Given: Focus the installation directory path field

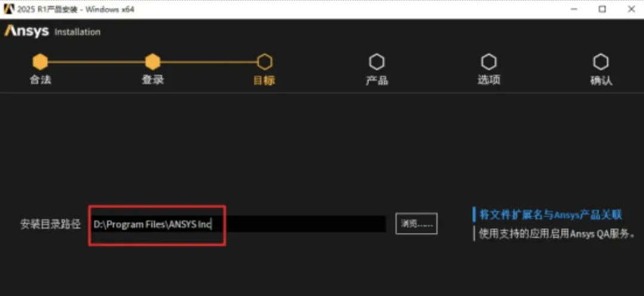Looking at the screenshot, I should coord(238,225).
